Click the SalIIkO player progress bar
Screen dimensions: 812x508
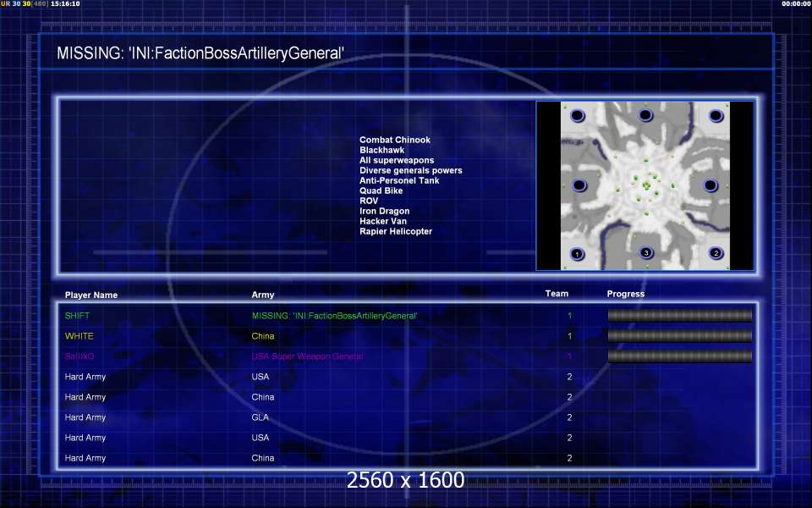[x=679, y=356]
